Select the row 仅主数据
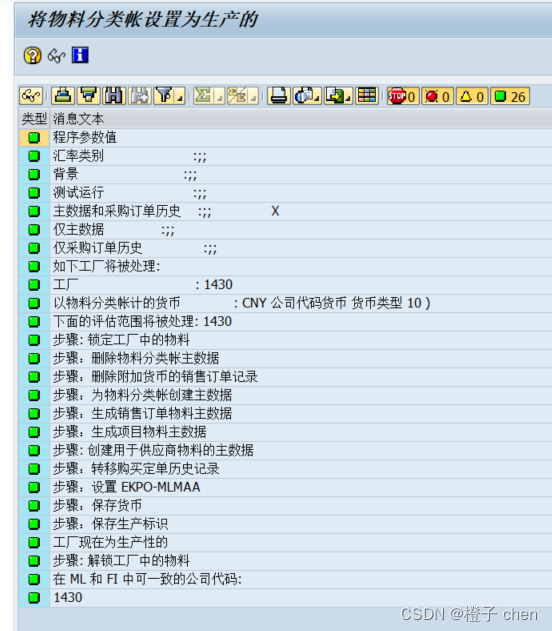Screen dimensions: 552x631 [x=285, y=229]
